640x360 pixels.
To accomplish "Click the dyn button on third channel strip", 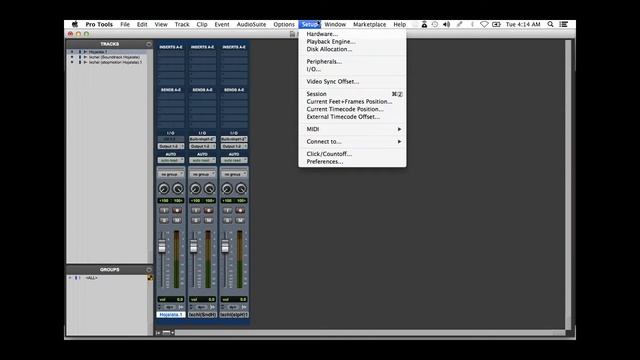I will click(233, 307).
